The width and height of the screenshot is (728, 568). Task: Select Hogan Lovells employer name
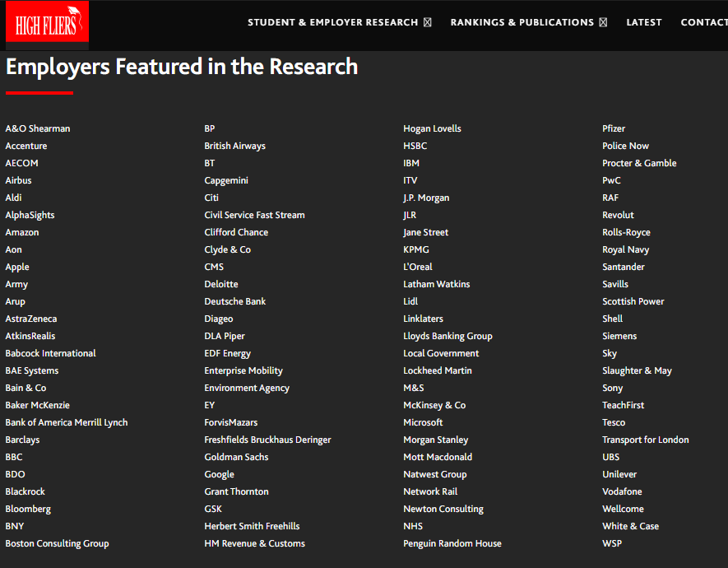[432, 128]
